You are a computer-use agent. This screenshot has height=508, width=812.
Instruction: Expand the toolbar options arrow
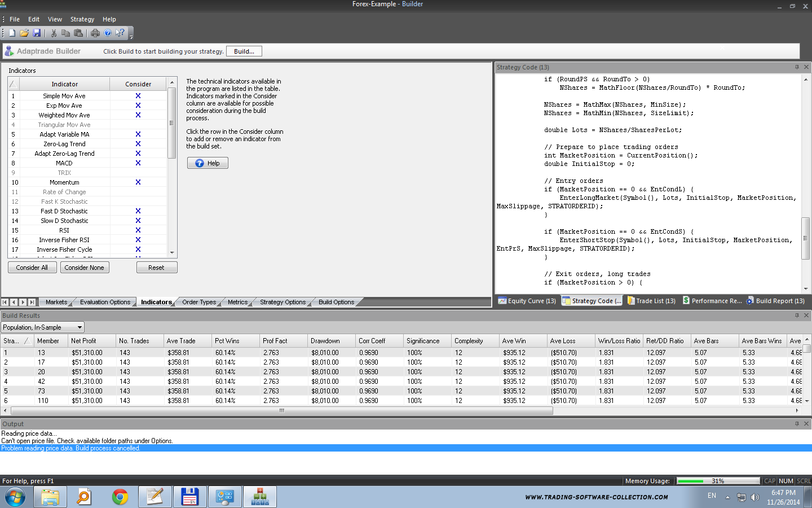131,36
